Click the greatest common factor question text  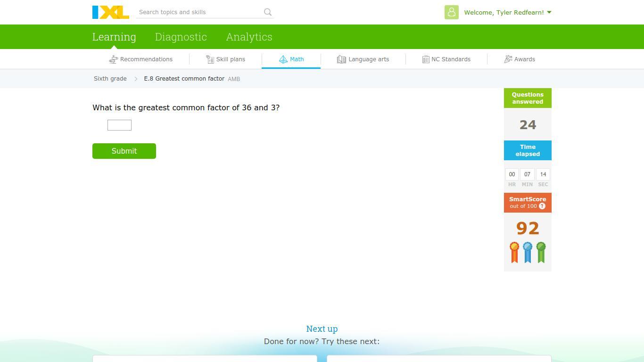186,107
